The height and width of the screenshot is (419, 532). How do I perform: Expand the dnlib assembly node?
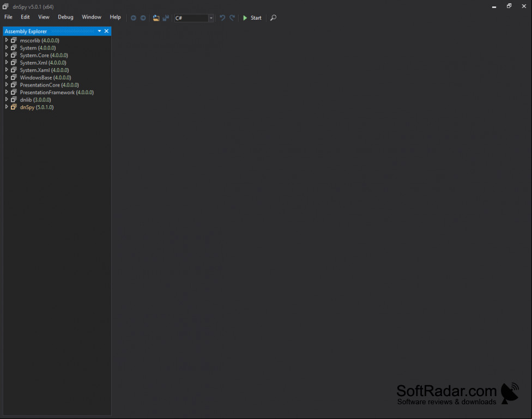pyautogui.click(x=7, y=100)
